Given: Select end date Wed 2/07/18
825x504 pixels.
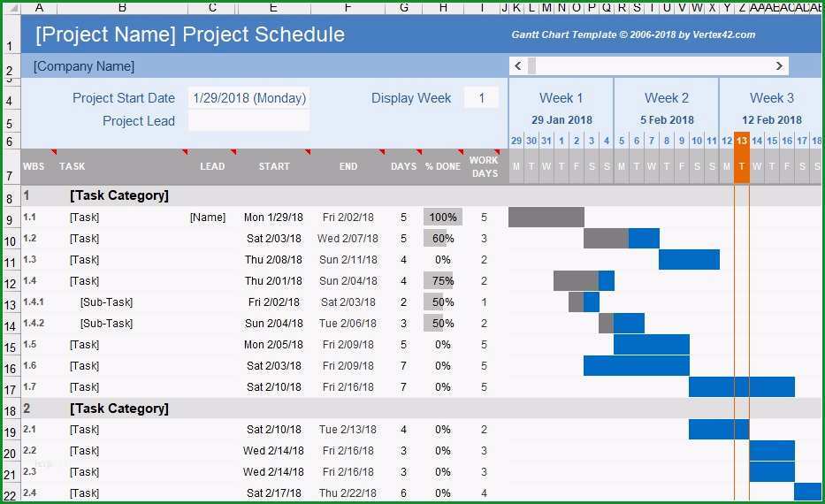Looking at the screenshot, I should pos(348,239).
